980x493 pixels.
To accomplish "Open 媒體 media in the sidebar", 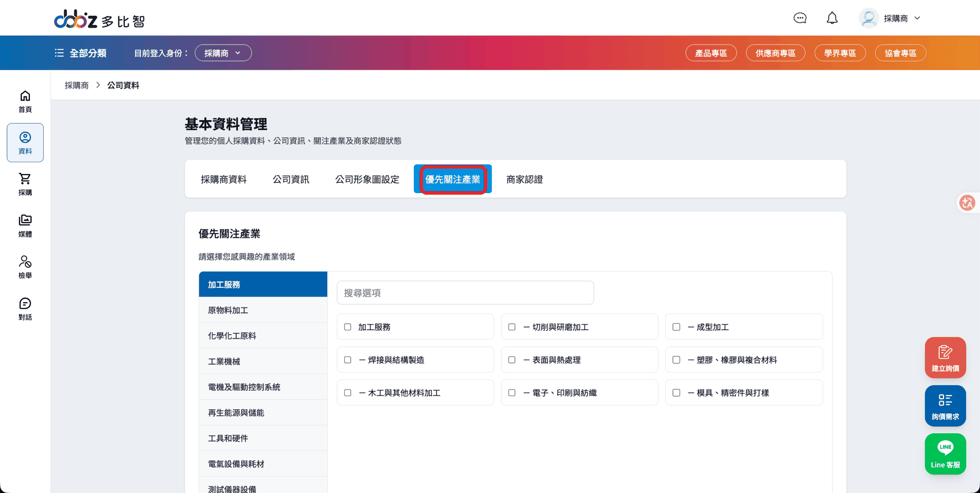I will coord(25,226).
